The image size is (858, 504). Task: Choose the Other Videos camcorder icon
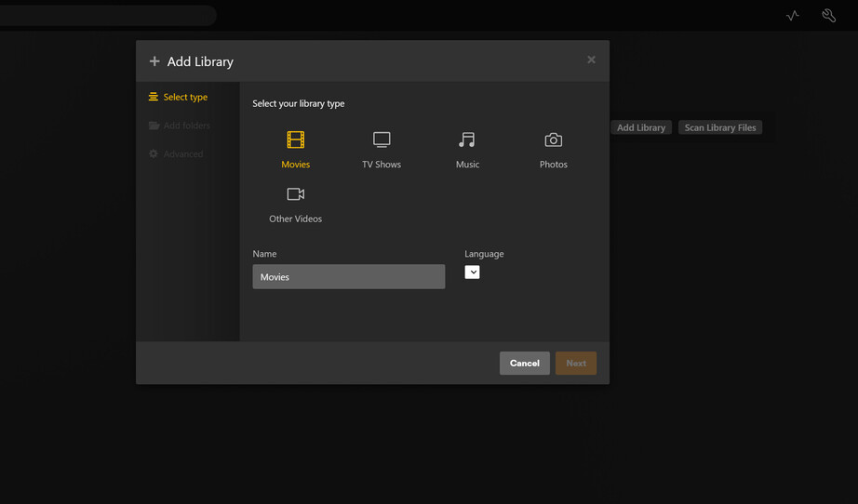tap(295, 194)
